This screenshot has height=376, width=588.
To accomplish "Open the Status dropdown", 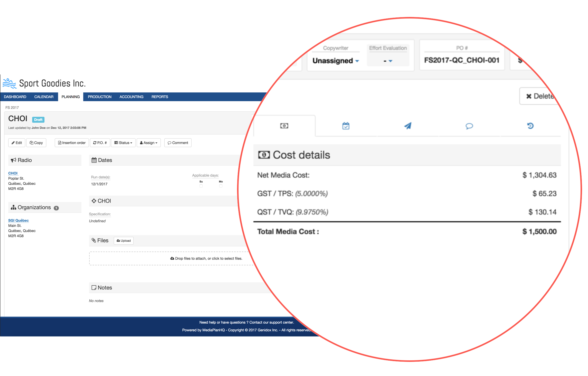I will pos(123,143).
